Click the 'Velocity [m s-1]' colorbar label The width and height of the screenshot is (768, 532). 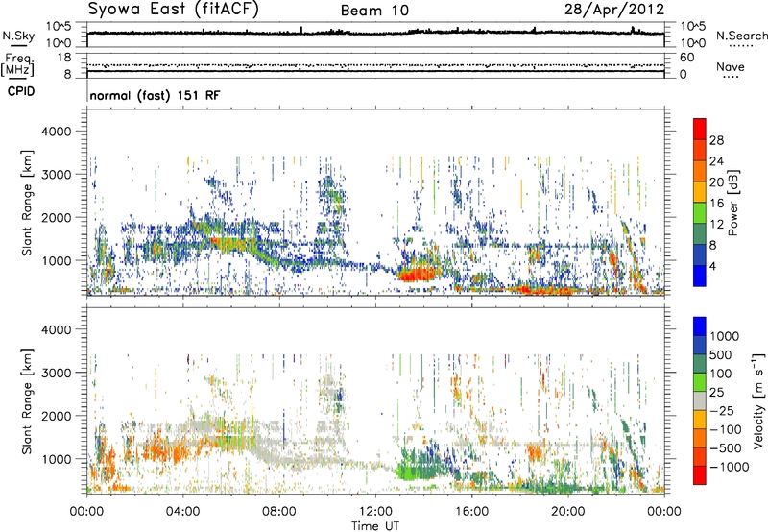pyautogui.click(x=758, y=400)
